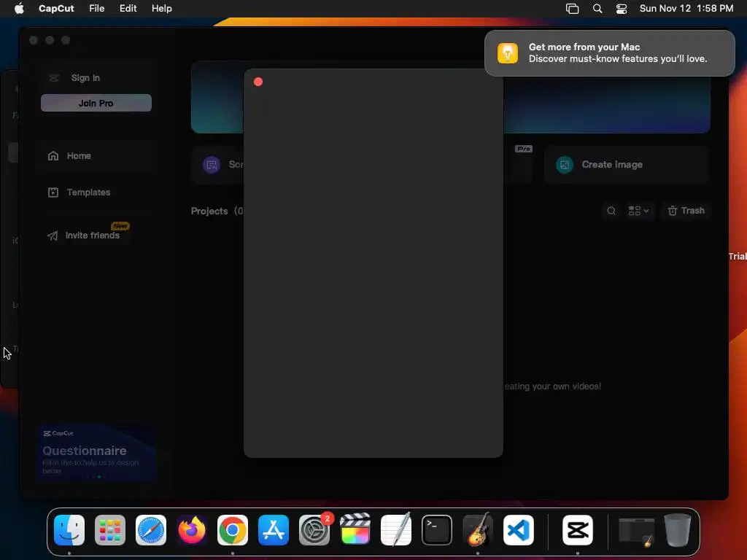
Task: Click the Create image teal icon
Action: (x=565, y=165)
